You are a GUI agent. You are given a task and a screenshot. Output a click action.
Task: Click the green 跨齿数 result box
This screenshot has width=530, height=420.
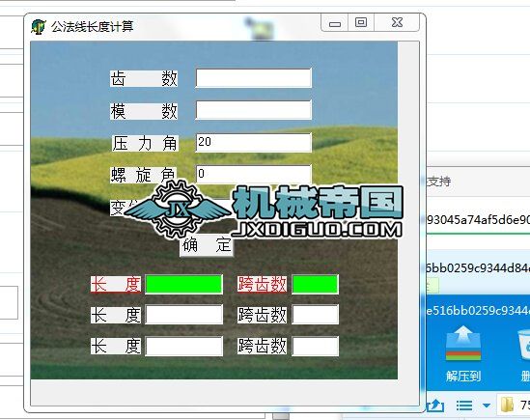315,284
